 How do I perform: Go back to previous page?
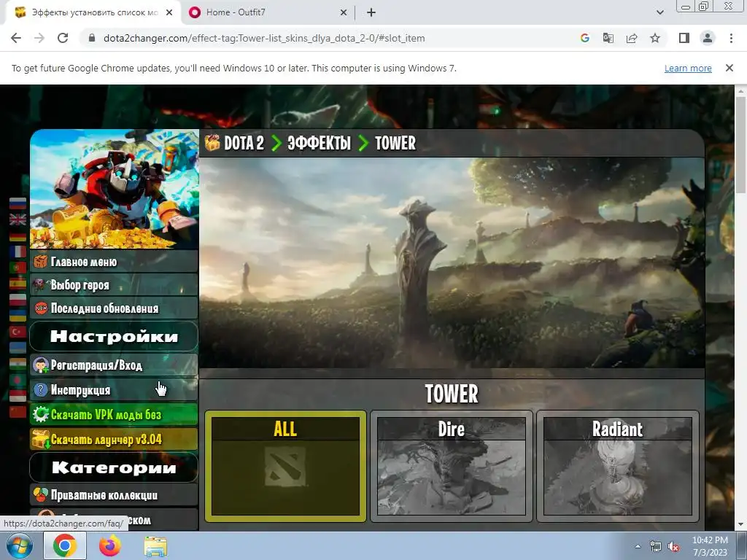click(16, 38)
